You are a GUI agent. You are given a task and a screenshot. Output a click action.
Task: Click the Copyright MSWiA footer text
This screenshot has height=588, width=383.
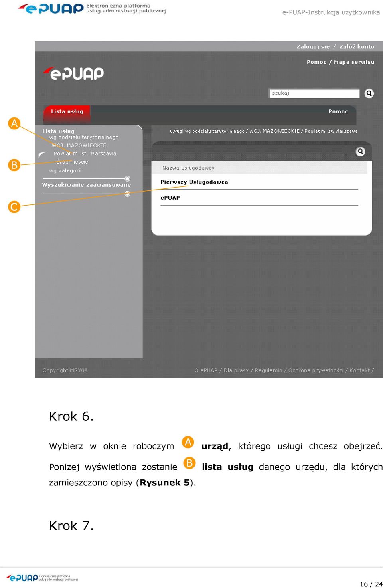tap(65, 370)
